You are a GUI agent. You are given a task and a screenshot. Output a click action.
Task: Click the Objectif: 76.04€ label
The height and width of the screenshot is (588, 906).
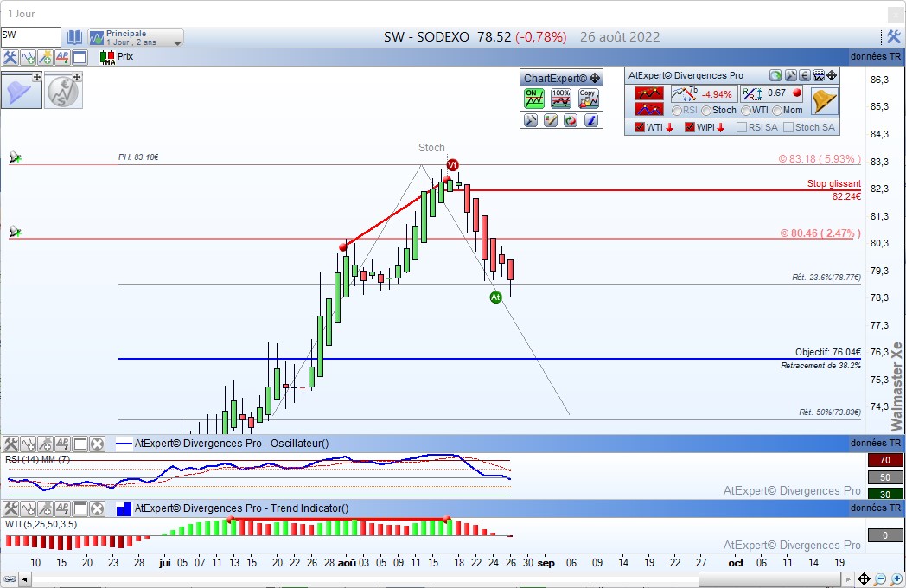tap(828, 352)
